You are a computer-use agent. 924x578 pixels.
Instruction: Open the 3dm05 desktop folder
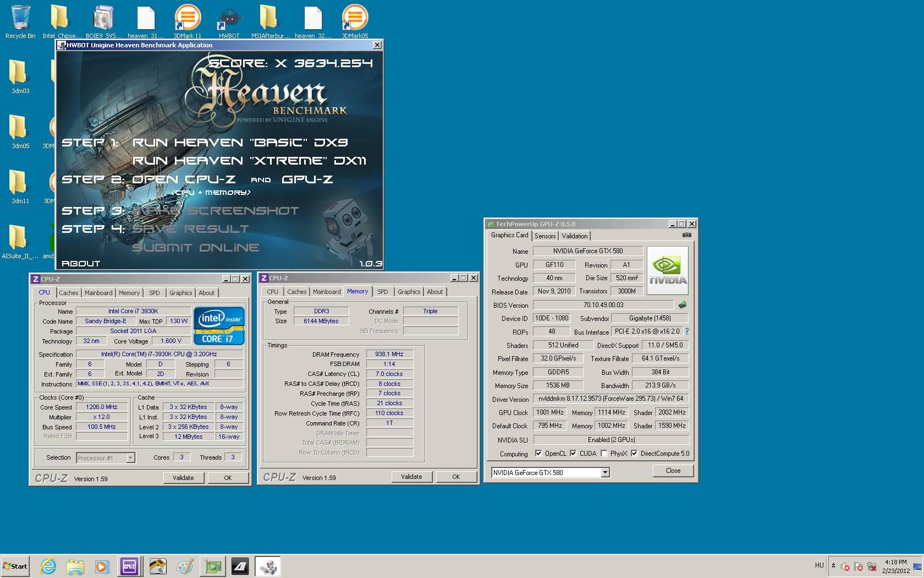(x=20, y=131)
